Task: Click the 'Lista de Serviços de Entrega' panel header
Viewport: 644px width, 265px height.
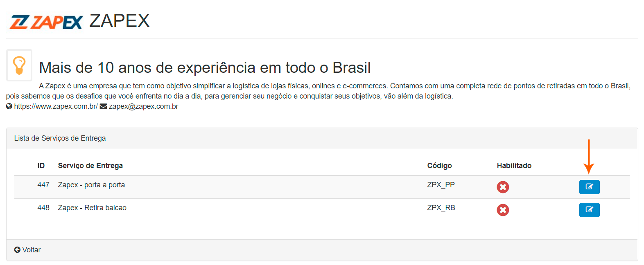Action: pos(60,138)
